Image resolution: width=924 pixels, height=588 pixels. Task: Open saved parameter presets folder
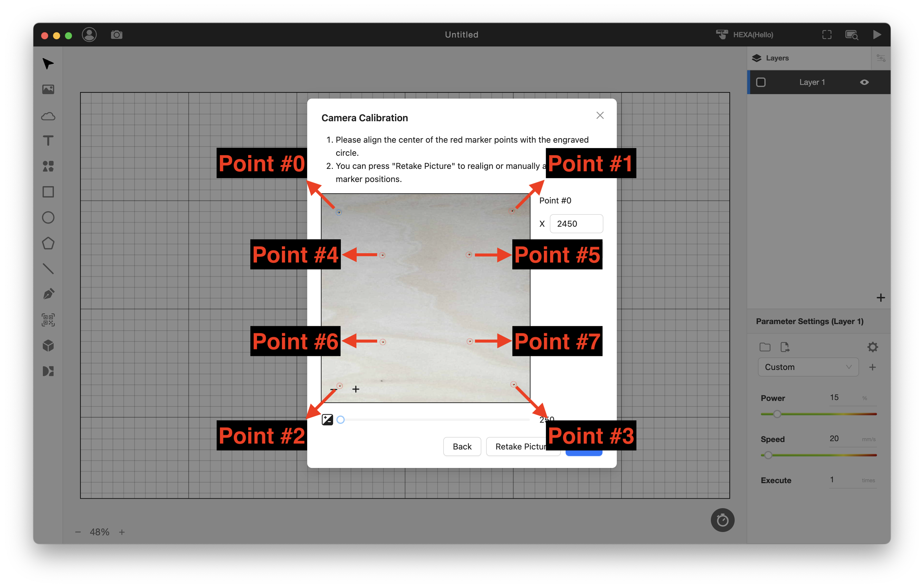click(x=765, y=347)
